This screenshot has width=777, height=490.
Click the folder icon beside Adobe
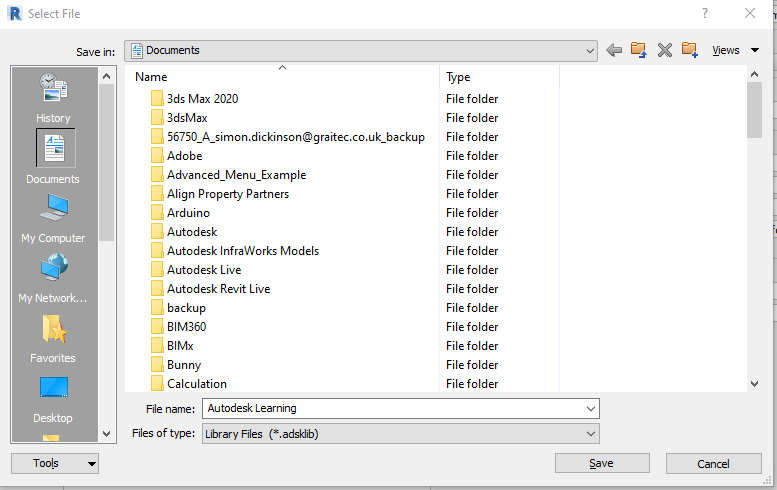point(157,156)
